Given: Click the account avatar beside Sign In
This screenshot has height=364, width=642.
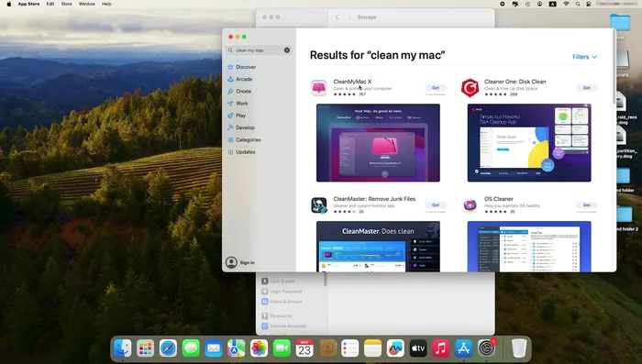Looking at the screenshot, I should click(x=231, y=262).
